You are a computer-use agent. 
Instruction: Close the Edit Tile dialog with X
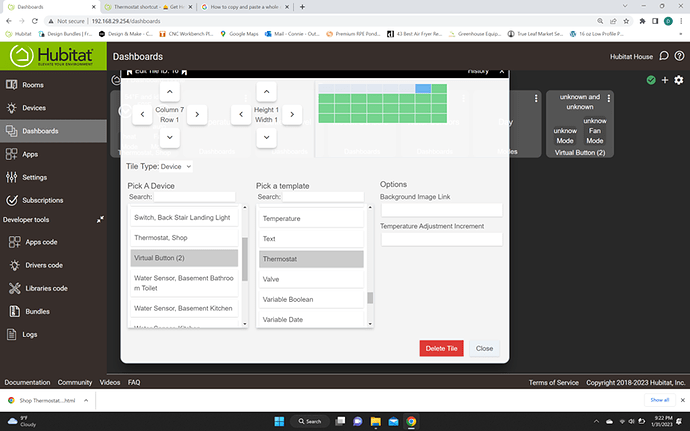point(502,71)
